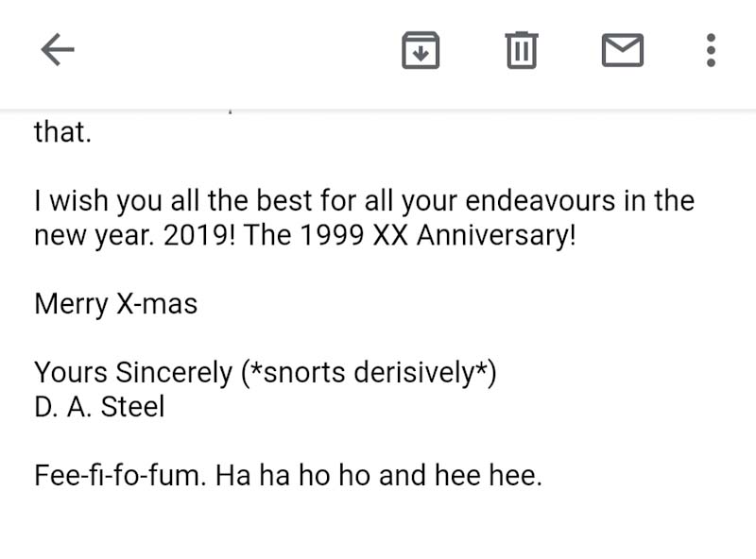Open the three-dot more options menu
Image resolution: width=756 pixels, height=559 pixels.
click(x=711, y=50)
